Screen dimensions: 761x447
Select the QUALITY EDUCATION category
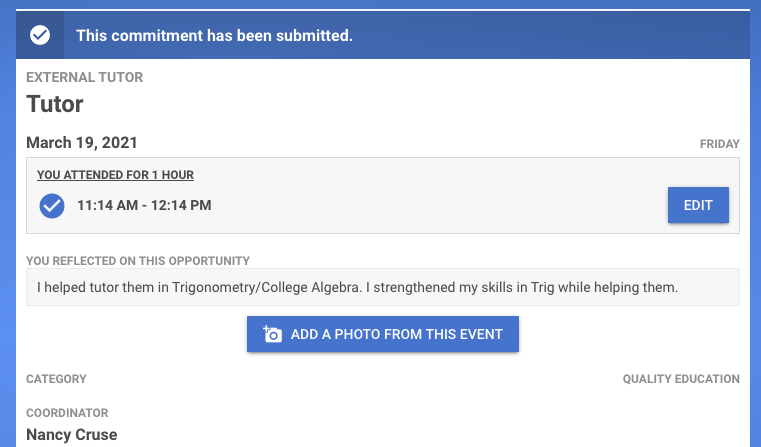(x=680, y=379)
